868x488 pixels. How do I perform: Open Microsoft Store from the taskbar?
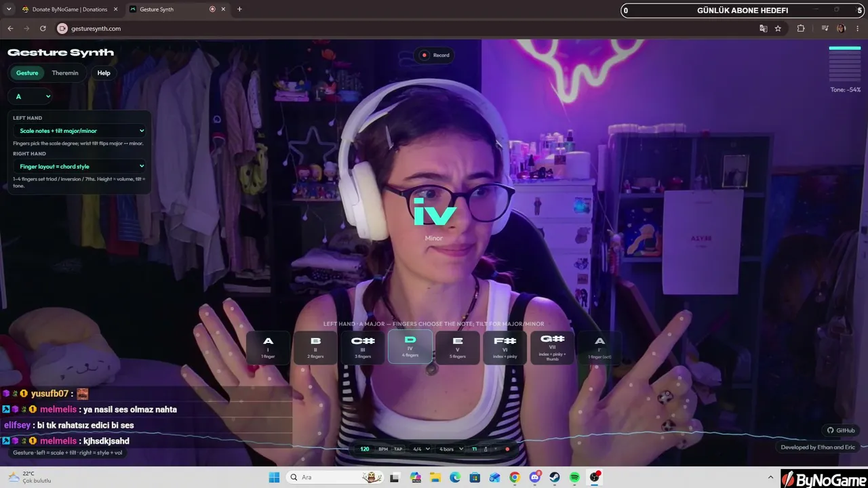[475, 477]
